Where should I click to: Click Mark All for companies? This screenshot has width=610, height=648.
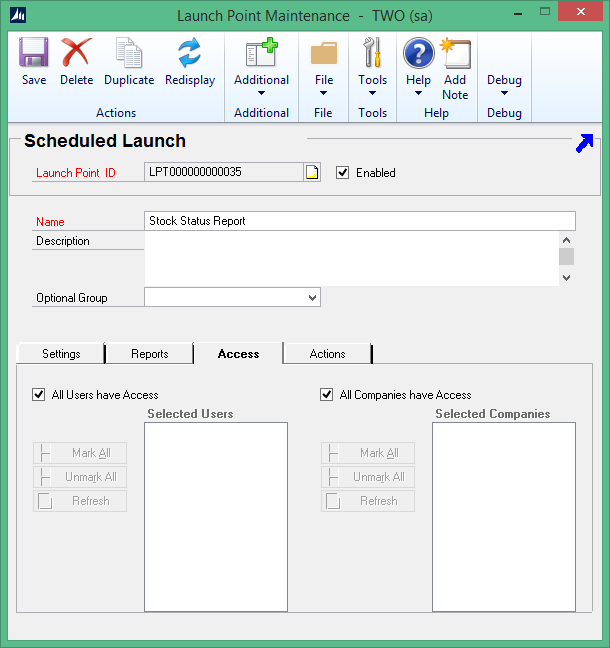coord(368,453)
